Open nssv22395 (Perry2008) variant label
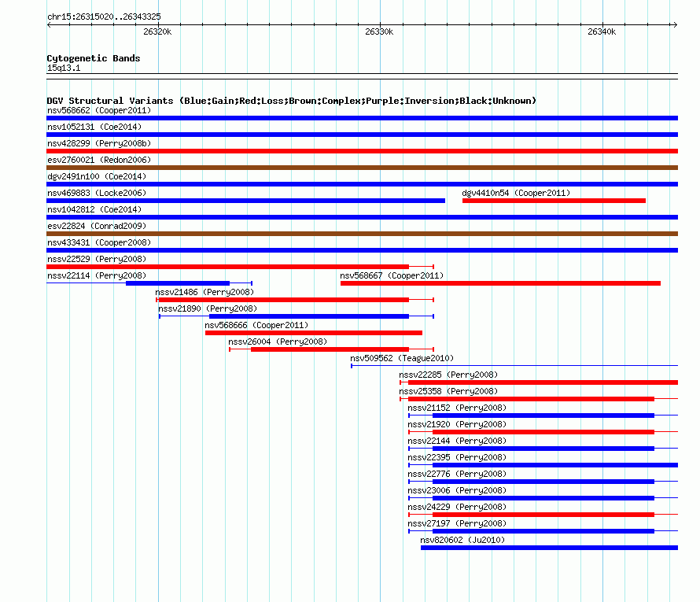 click(457, 457)
